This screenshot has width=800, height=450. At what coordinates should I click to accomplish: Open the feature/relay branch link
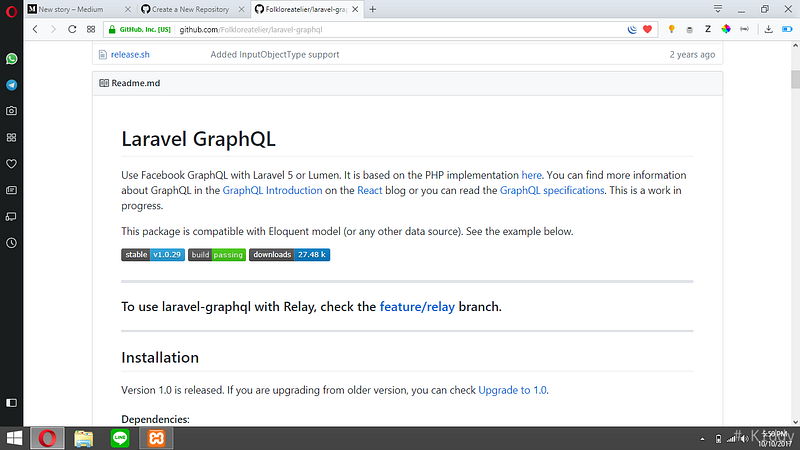point(417,307)
